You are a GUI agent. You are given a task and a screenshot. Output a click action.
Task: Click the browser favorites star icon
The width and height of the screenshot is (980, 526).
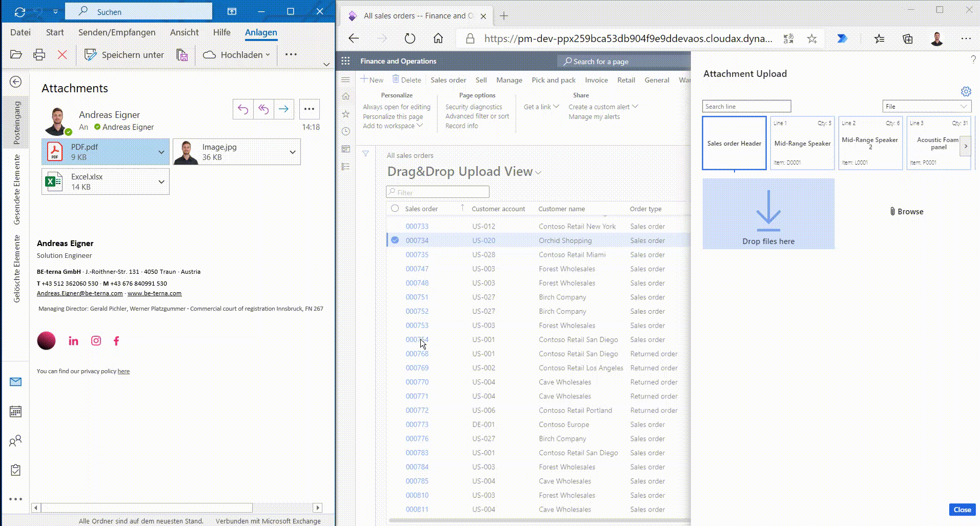[x=812, y=38]
